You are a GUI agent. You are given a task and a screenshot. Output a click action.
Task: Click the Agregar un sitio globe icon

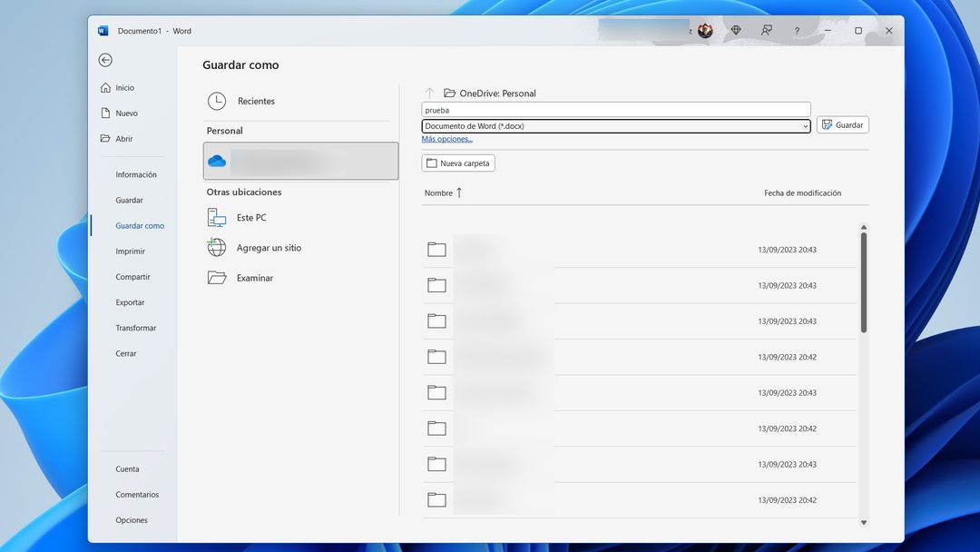[x=217, y=247]
